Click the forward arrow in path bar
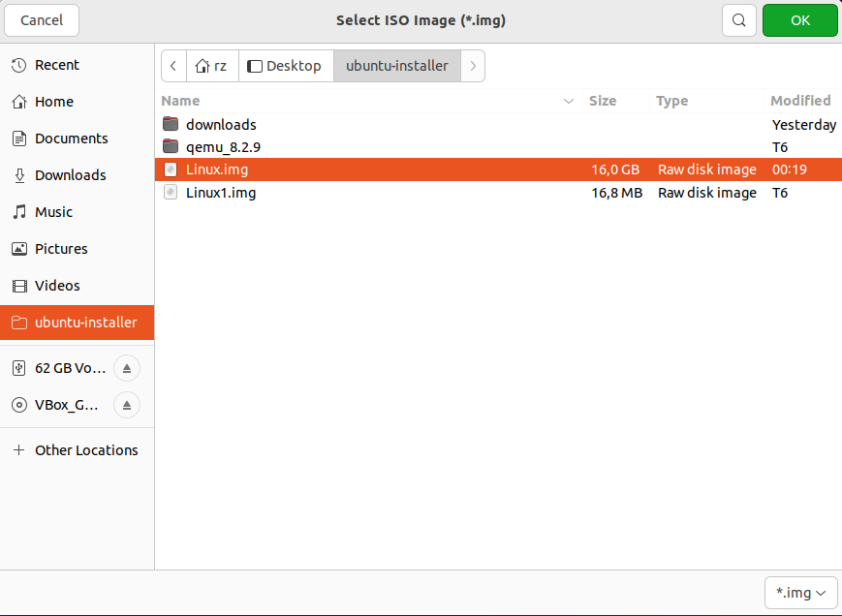This screenshot has height=616, width=842. [473, 66]
